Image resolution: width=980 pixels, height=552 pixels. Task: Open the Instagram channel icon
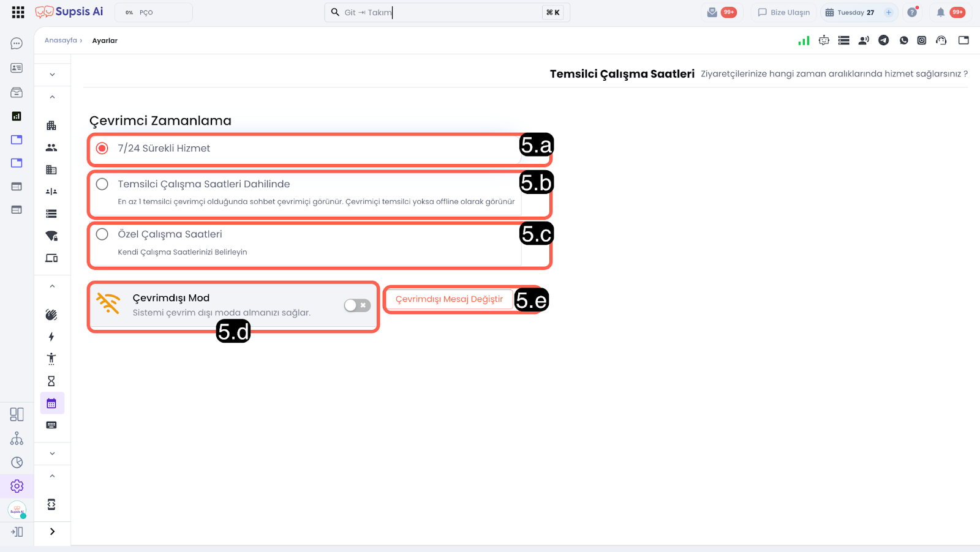click(x=921, y=40)
